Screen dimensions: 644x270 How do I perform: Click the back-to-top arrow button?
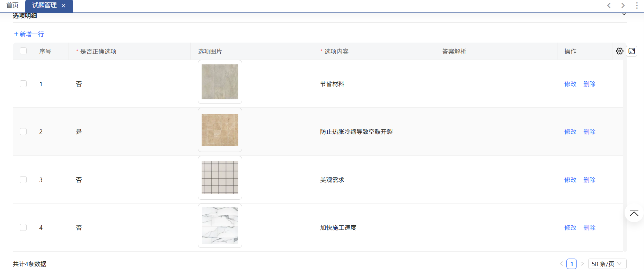point(634,213)
